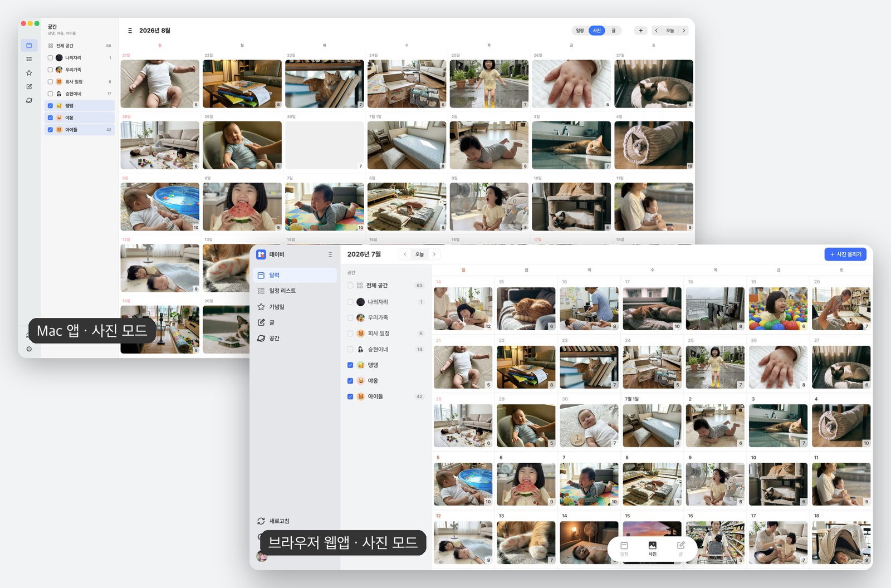Image resolution: width=891 pixels, height=588 pixels.
Task: Click 오늘 button in web app
Action: click(419, 254)
